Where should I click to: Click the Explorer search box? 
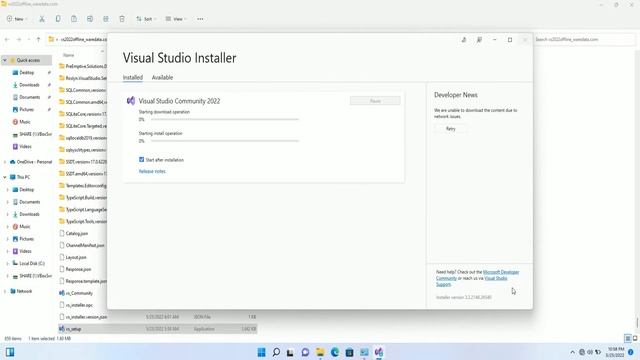(x=585, y=40)
